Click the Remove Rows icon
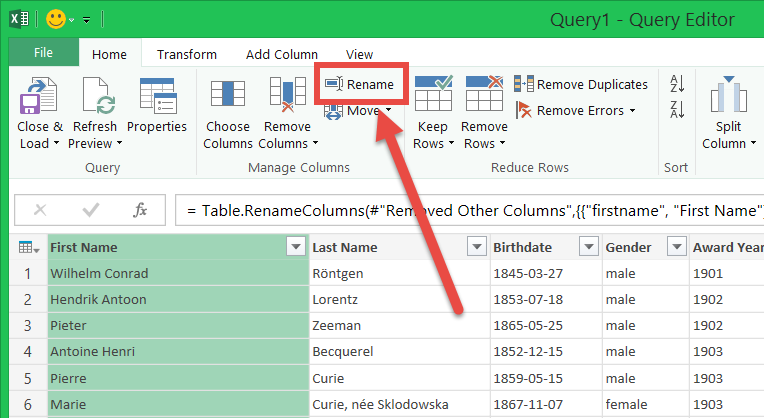The height and width of the screenshot is (418, 764). [484, 98]
